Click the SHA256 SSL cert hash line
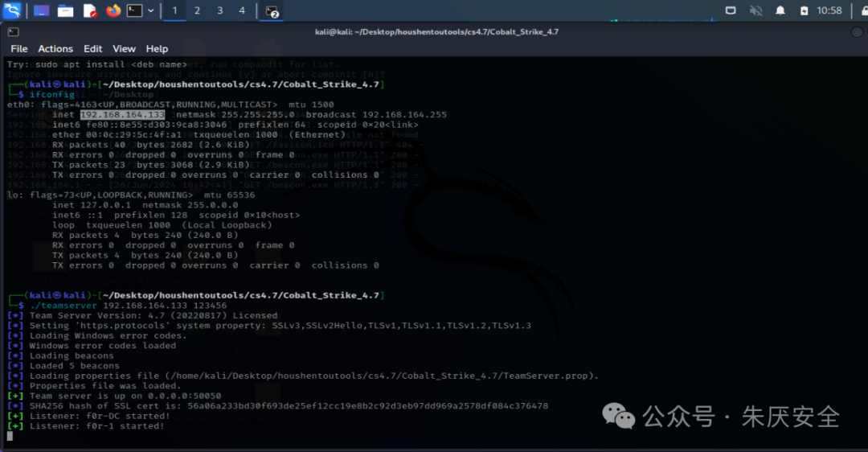Screen dimensions: 868x452 (x=278, y=406)
